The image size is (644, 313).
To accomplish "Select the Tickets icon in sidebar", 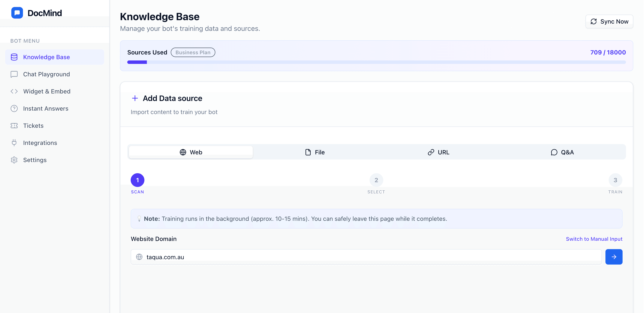I will (14, 126).
